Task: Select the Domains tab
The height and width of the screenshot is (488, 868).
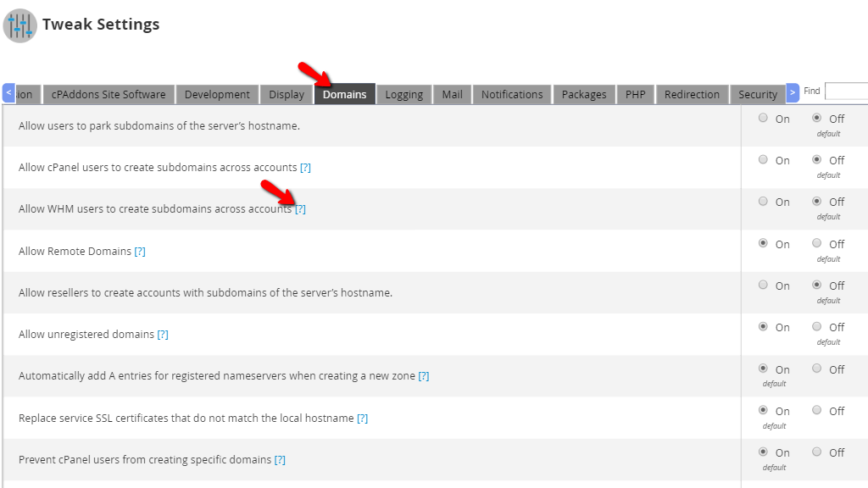Action: coord(345,94)
